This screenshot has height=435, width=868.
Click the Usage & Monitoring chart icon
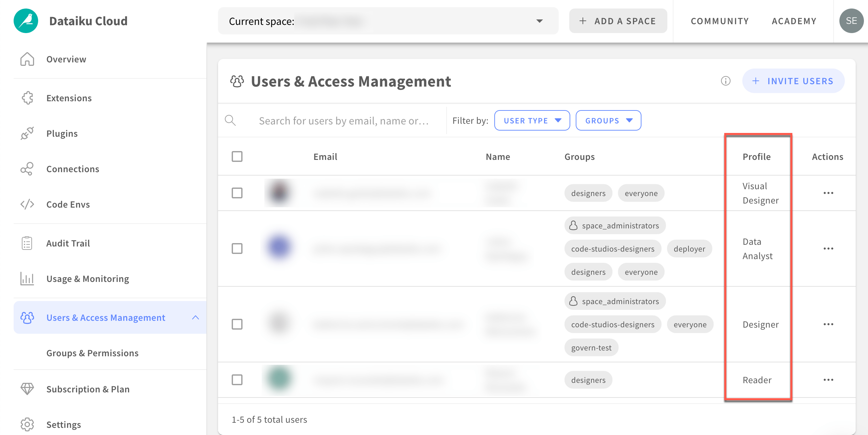pyautogui.click(x=27, y=279)
